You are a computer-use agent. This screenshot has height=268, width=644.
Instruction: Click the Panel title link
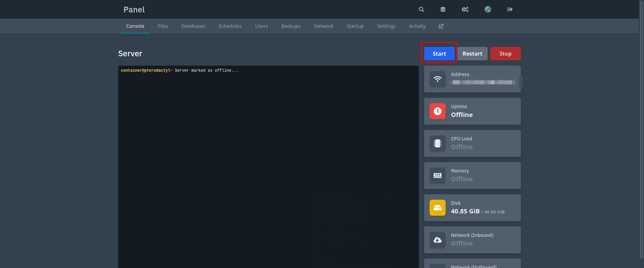click(134, 10)
